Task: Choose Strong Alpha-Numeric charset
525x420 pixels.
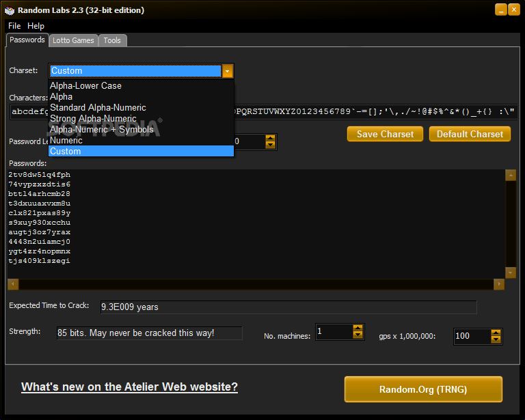Action: (141, 119)
